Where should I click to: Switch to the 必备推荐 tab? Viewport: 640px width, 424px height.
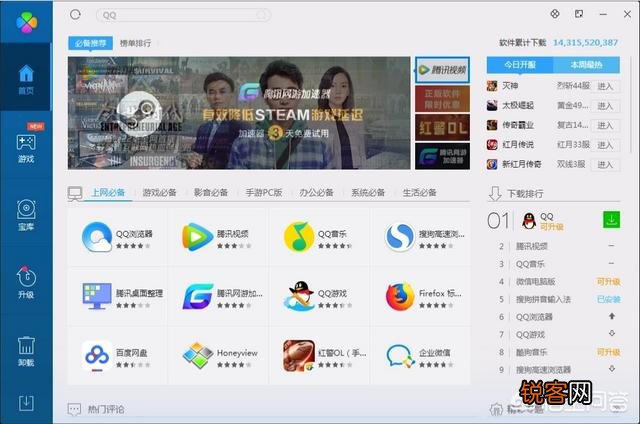click(x=90, y=43)
